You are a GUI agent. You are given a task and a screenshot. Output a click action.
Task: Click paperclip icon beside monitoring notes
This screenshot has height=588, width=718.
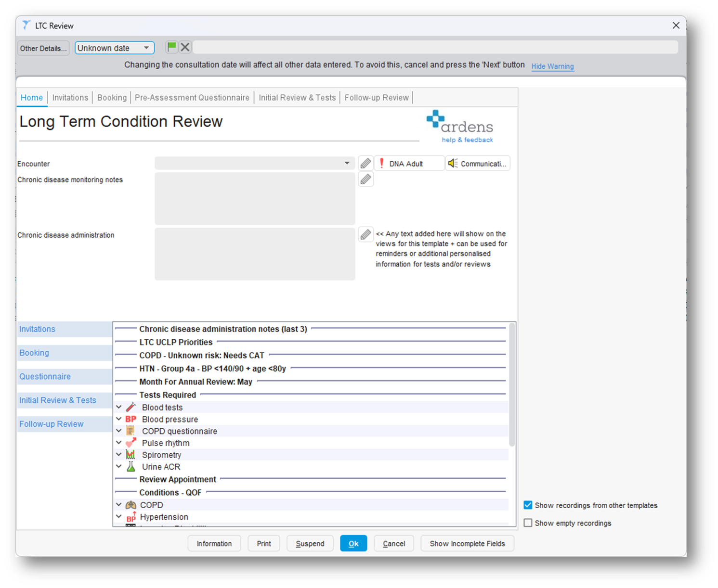coord(366,179)
